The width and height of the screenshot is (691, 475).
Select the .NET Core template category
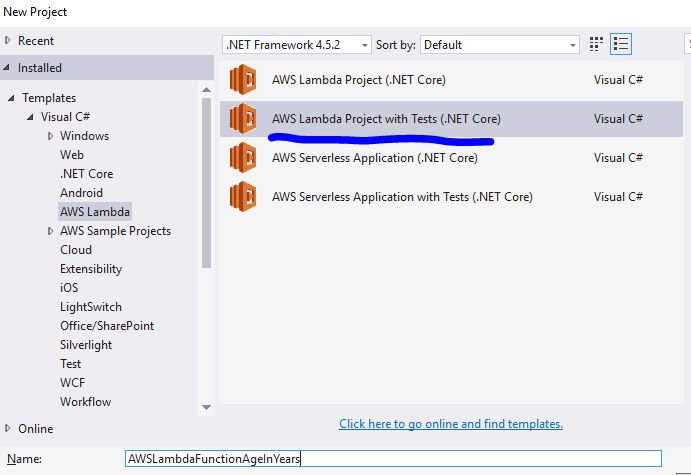pyautogui.click(x=86, y=174)
